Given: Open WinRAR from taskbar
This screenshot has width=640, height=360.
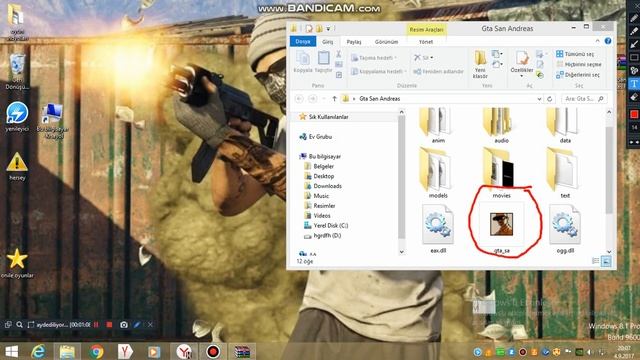Looking at the screenshot, I should [x=242, y=351].
